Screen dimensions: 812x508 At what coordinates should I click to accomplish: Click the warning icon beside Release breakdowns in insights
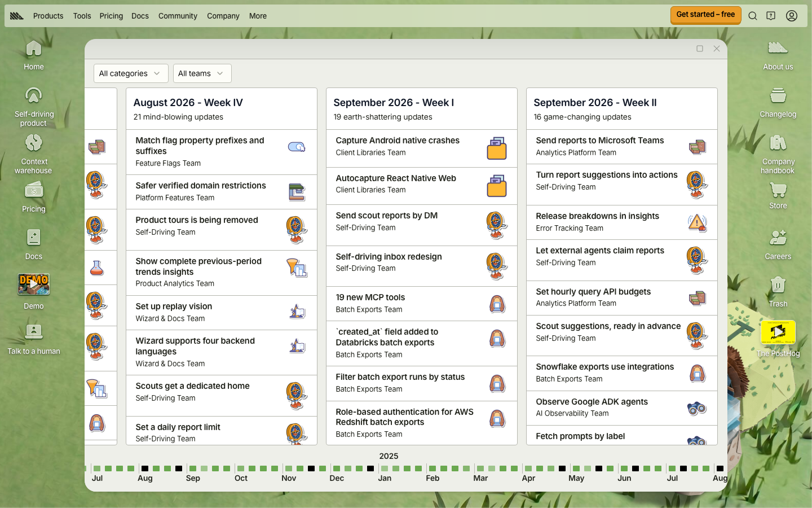point(697,222)
